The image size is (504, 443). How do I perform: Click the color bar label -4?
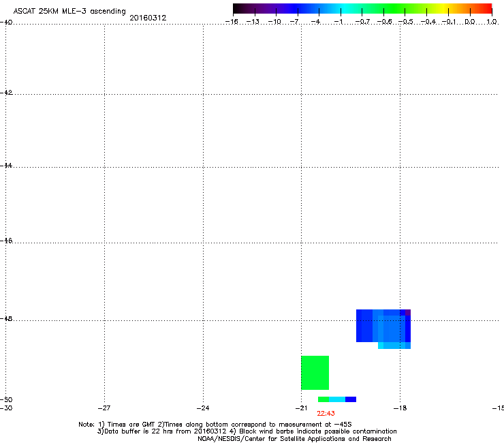315,22
